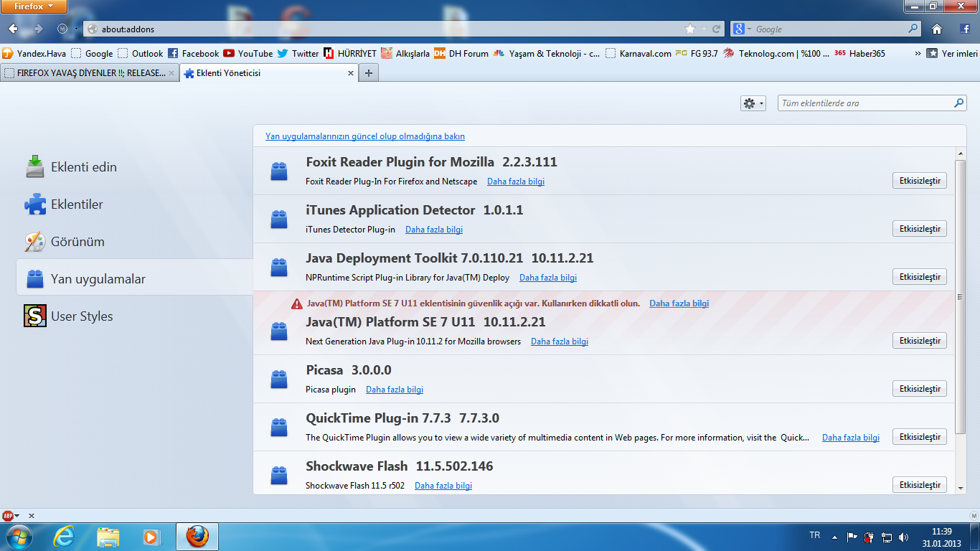The image size is (980, 551).
Task: Close the add-on bar with X
Action: [x=32, y=516]
